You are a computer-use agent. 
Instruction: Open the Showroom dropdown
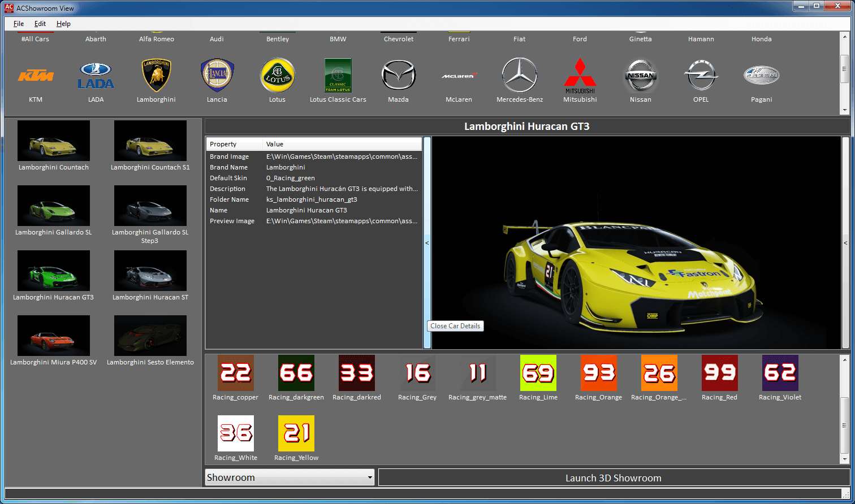[290, 477]
